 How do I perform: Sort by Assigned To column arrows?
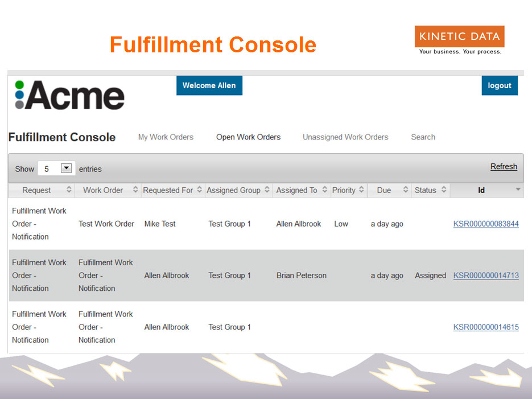click(x=325, y=190)
